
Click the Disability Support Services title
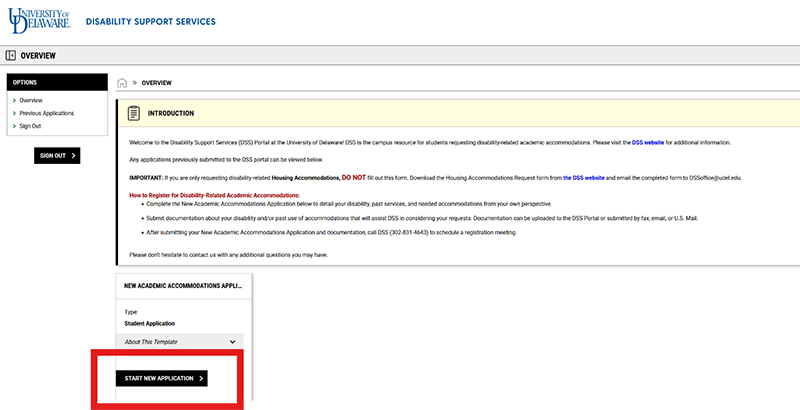point(151,21)
